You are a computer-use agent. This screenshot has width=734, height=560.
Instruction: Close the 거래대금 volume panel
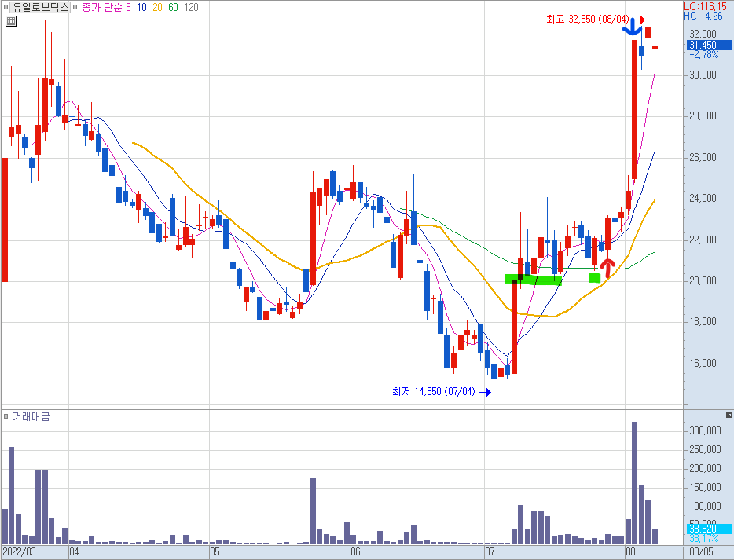pyautogui.click(x=728, y=415)
